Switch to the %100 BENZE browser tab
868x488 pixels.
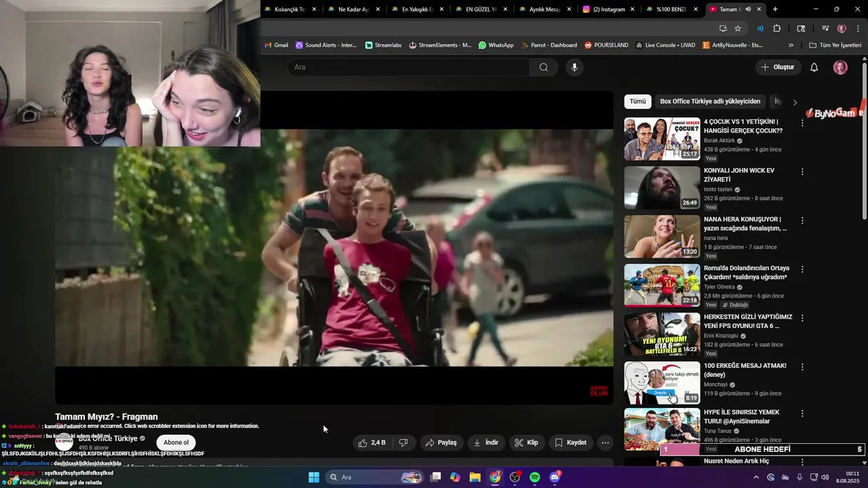tap(671, 9)
